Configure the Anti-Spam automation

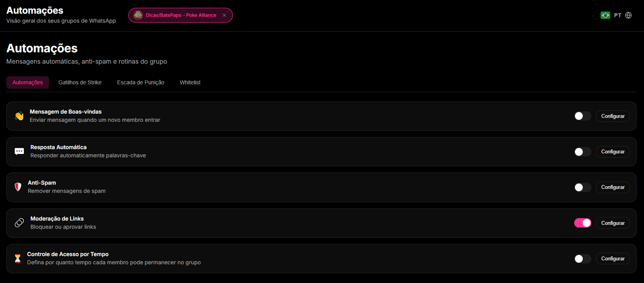click(x=613, y=187)
